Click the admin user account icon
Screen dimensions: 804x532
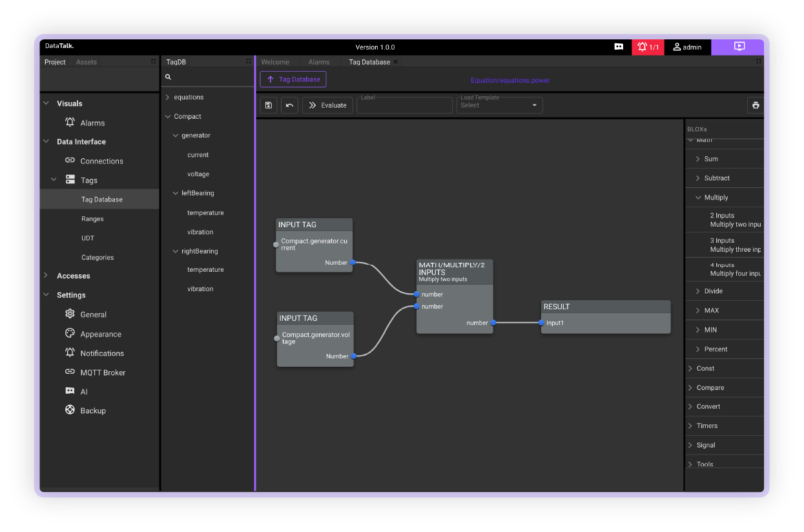(686, 46)
